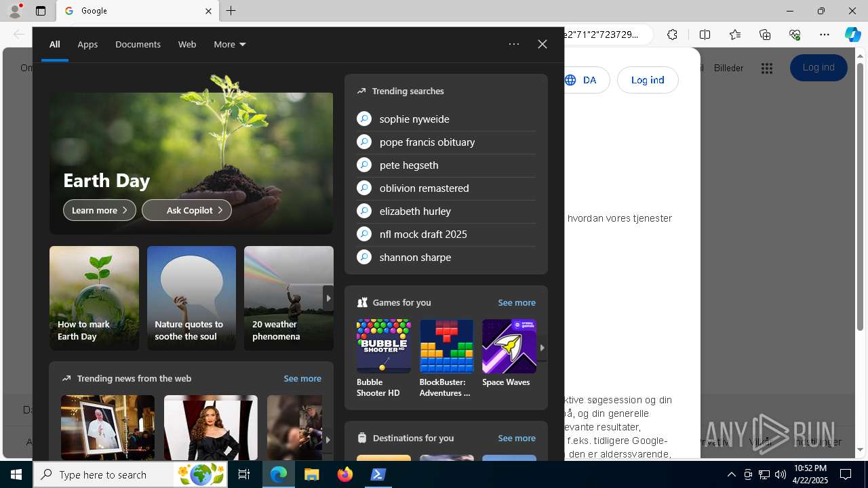Screen dimensions: 868x488
Task: Open woman in black dress news thumbnail
Action: (211, 428)
